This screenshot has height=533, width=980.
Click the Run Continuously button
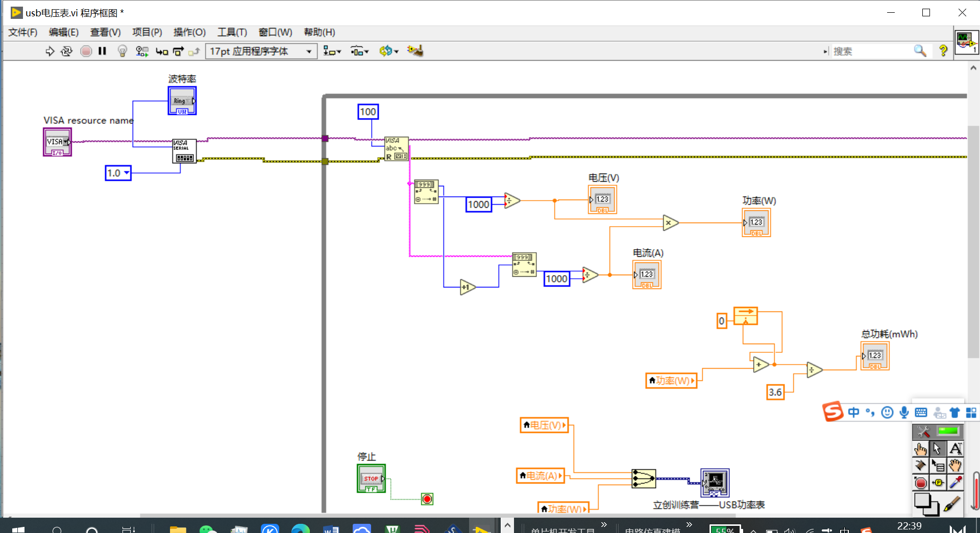click(66, 51)
